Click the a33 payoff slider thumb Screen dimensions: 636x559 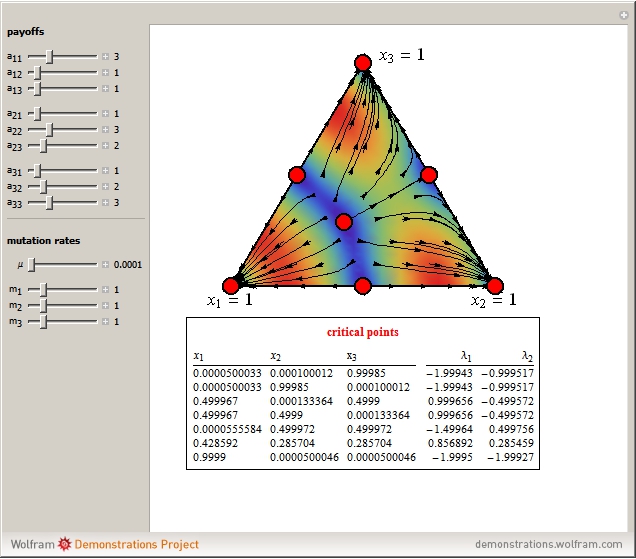(x=49, y=202)
